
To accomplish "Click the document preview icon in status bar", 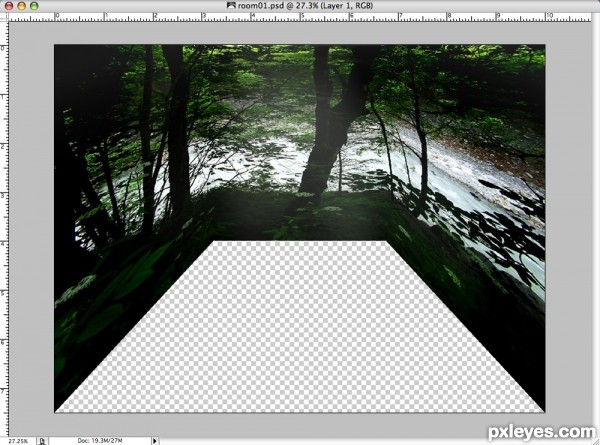I will (42, 441).
